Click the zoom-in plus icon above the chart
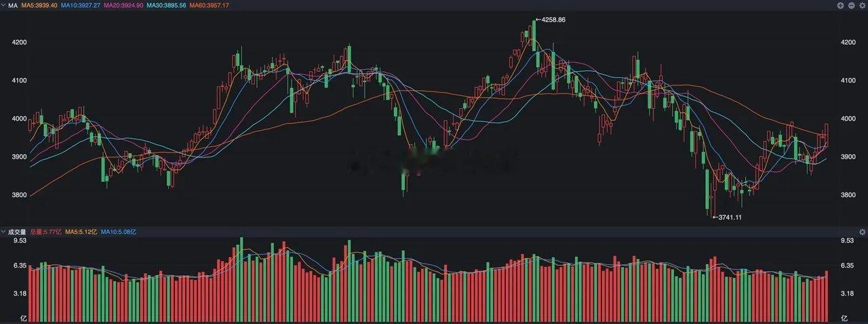The width and height of the screenshot is (868, 324). 841,5
